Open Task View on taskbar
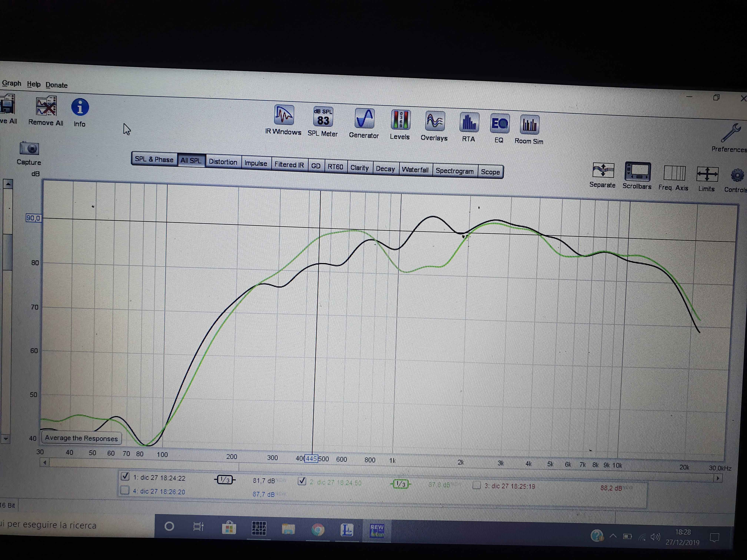 [198, 526]
